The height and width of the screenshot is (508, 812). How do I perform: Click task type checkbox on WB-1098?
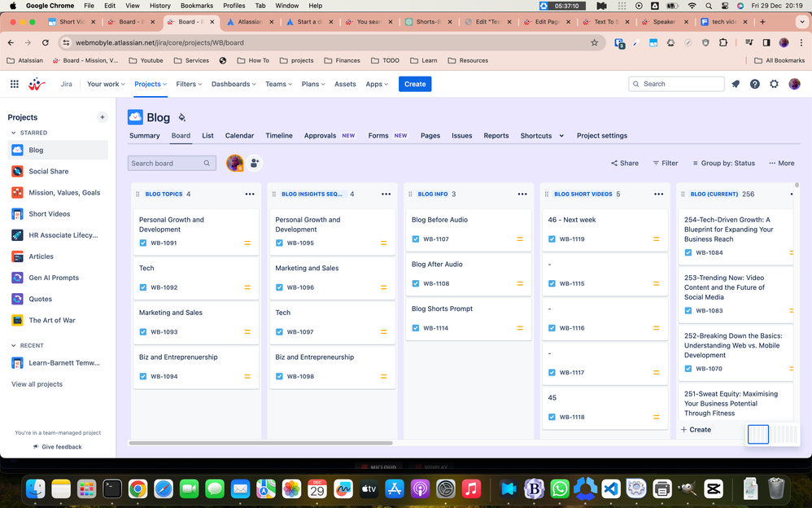pyautogui.click(x=279, y=376)
